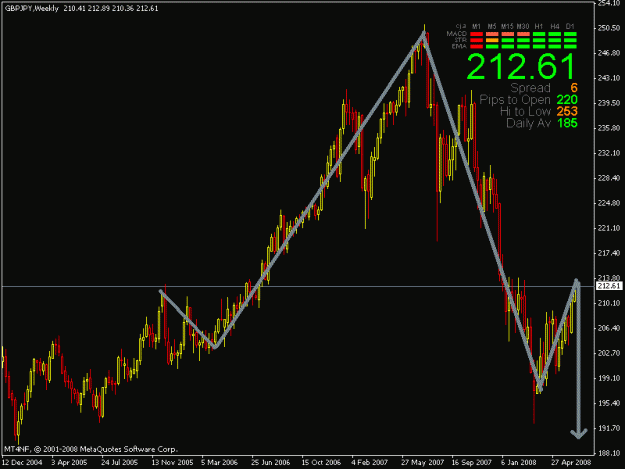The width and height of the screenshot is (625, 469).
Task: Click the 12 Dec 2004 date label
Action: pyautogui.click(x=22, y=463)
